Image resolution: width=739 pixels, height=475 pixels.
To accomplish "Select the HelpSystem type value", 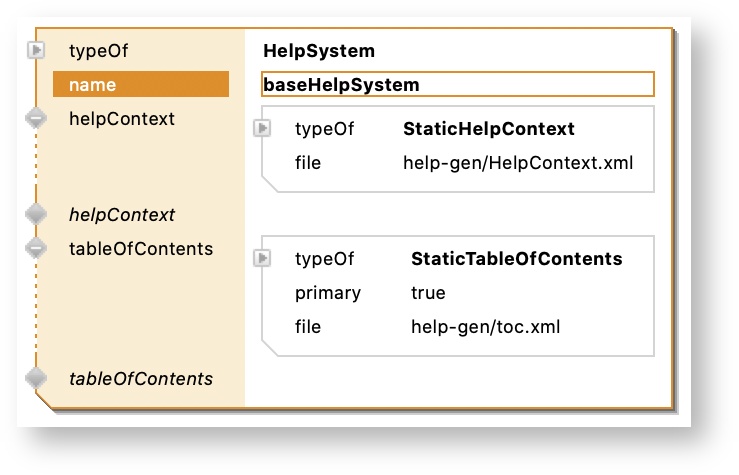I will tap(318, 50).
